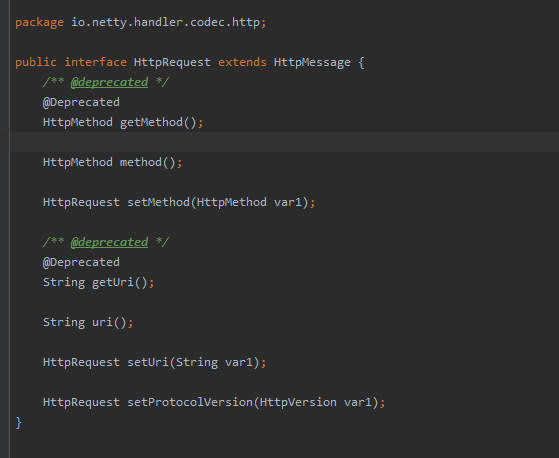Click the method() declaration name
559x458 pixels.
coord(141,162)
